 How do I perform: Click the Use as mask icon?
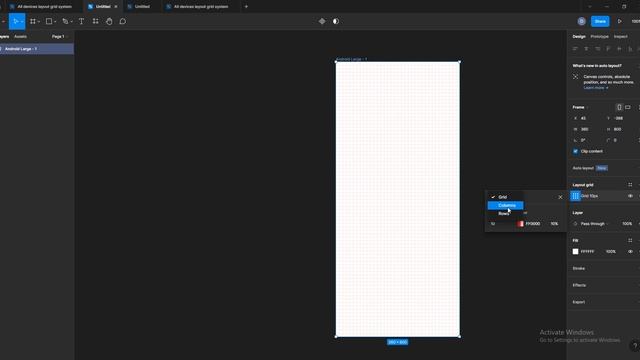coord(336,21)
